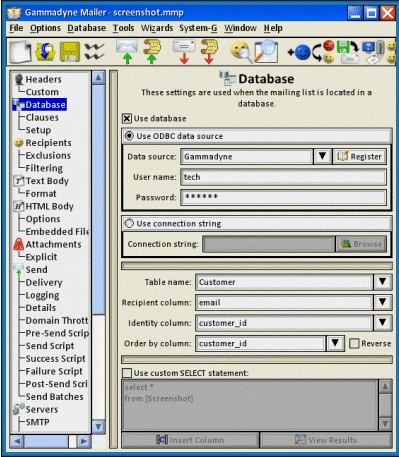Screen dimensions: 399x457
Task: Click the scroll with green arrow icon
Action: point(152,52)
